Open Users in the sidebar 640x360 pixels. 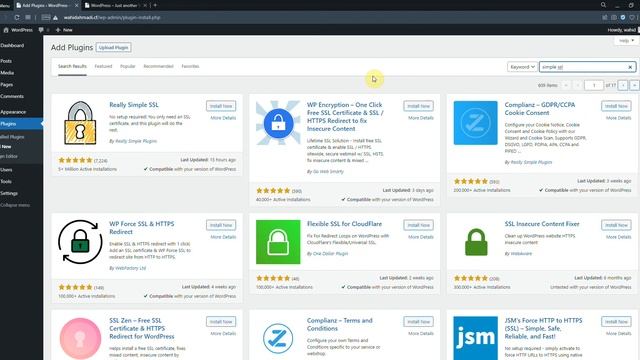pos(6,170)
